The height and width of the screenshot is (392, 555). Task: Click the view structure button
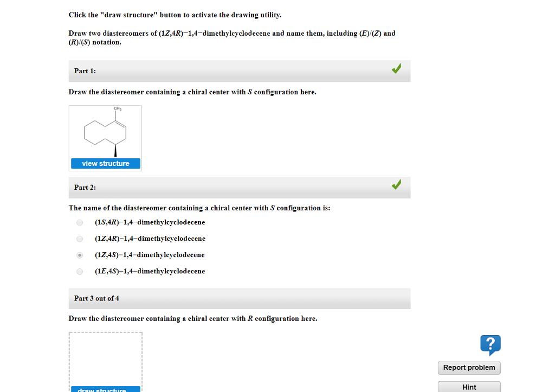coord(105,163)
